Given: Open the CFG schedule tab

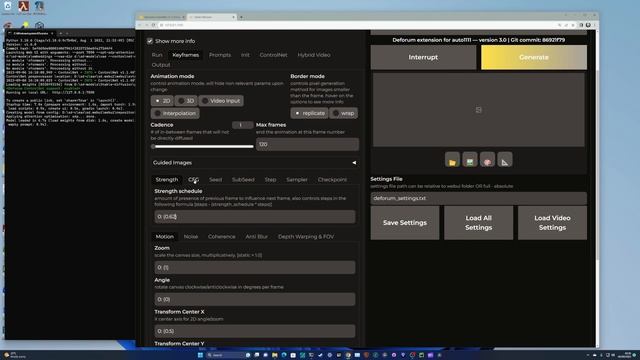Looking at the screenshot, I should [x=193, y=180].
